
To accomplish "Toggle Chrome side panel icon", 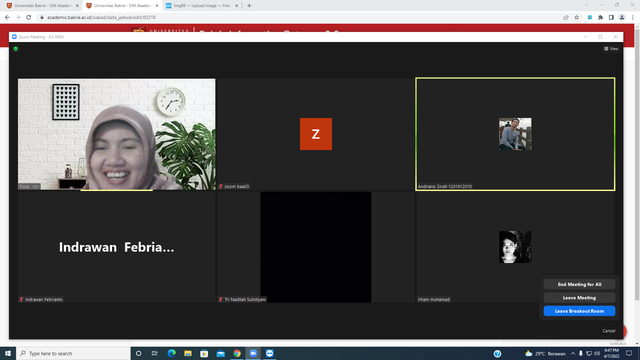I will (611, 18).
